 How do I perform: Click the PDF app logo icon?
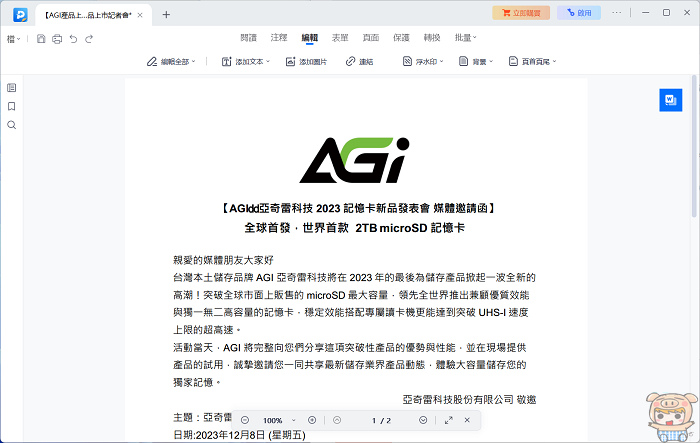click(x=20, y=15)
